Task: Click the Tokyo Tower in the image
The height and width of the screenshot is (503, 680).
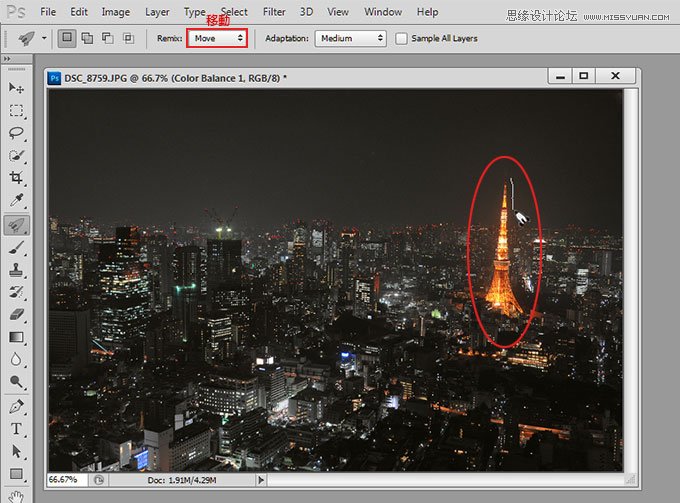Action: 502,260
